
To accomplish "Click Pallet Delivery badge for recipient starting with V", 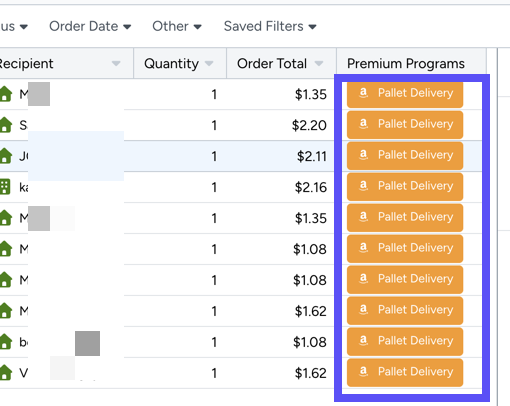I will pyautogui.click(x=405, y=372).
